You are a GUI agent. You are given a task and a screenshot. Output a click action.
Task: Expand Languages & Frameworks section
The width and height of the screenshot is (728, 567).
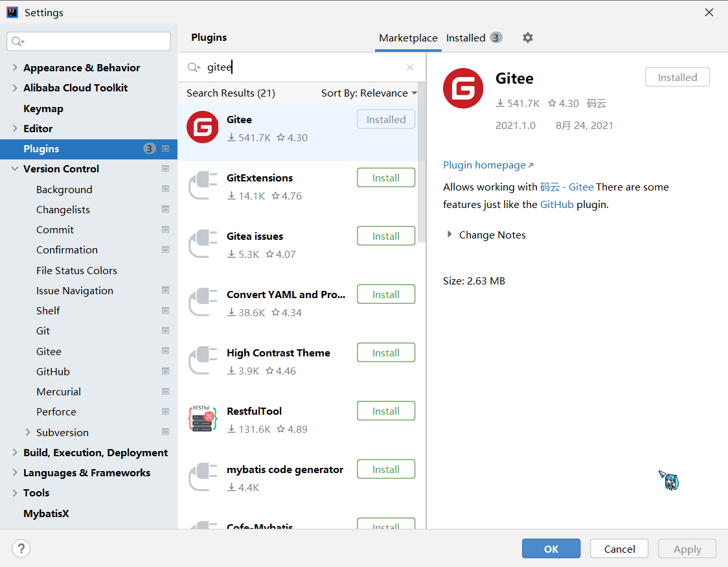(x=15, y=472)
